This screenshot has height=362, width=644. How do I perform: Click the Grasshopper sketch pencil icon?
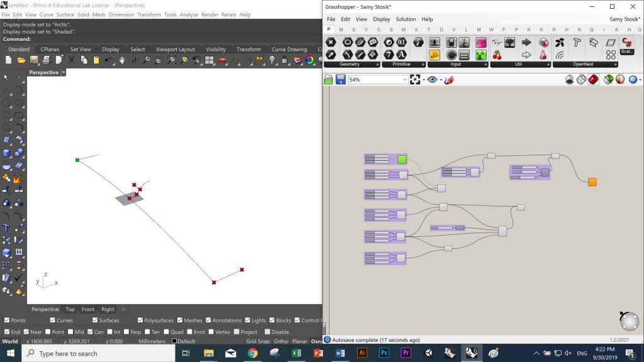[x=449, y=80]
